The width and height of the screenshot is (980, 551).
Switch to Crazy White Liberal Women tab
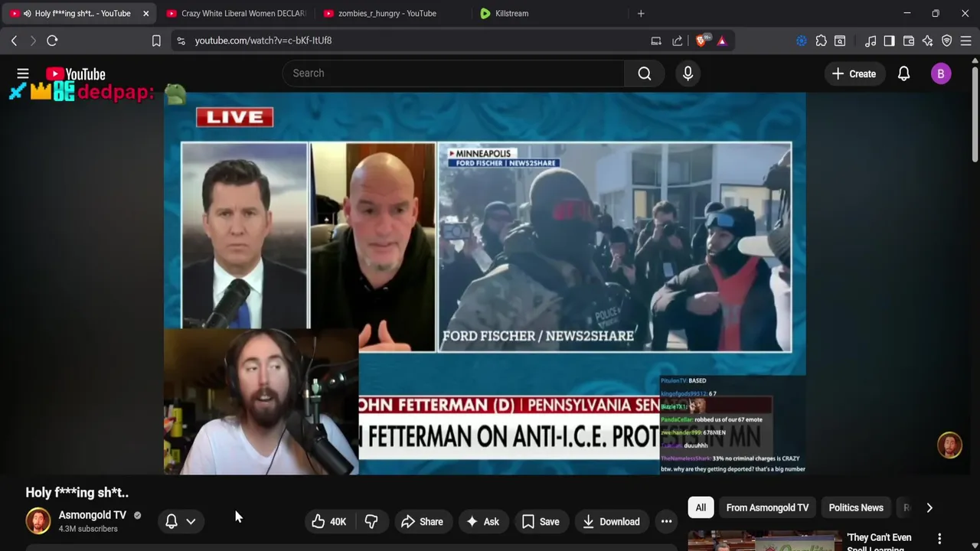(236, 13)
